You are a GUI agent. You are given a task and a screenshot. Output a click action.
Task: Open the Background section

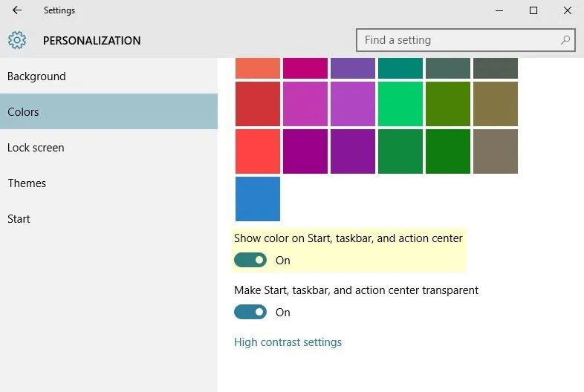[36, 76]
